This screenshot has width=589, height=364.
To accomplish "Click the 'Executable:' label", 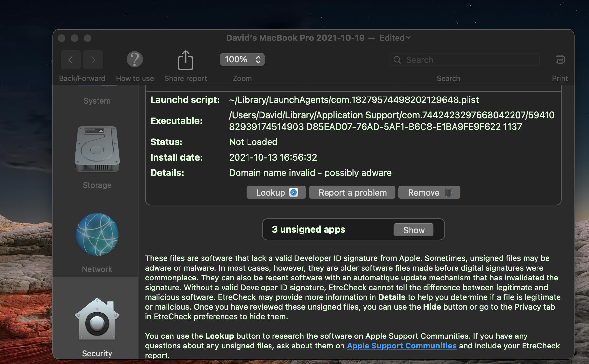I will tap(176, 121).
